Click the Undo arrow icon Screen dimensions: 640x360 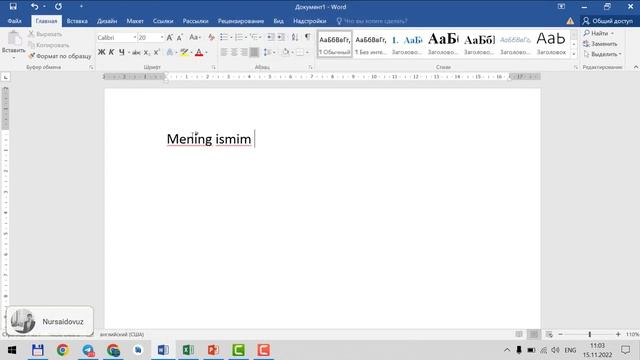coord(35,7)
